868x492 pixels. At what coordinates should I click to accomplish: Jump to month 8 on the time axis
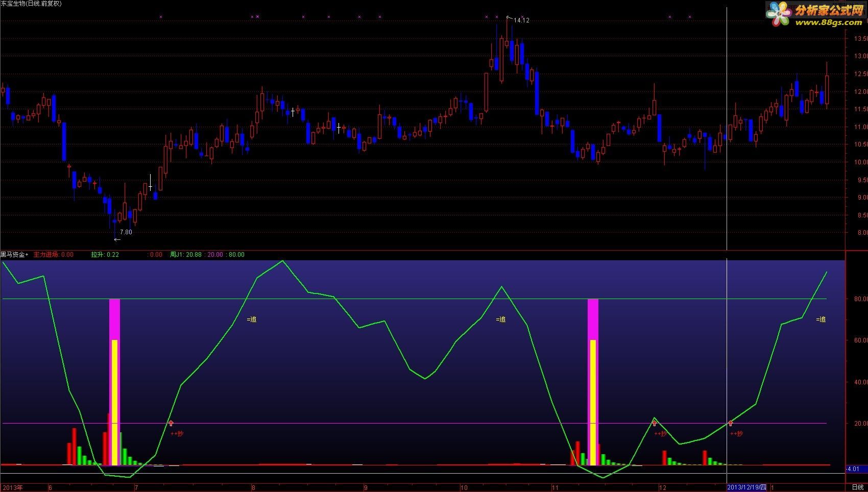(x=253, y=487)
